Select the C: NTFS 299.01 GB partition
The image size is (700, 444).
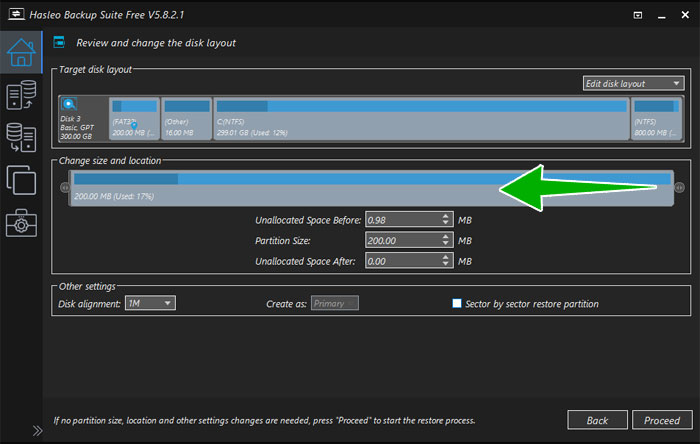(421, 119)
